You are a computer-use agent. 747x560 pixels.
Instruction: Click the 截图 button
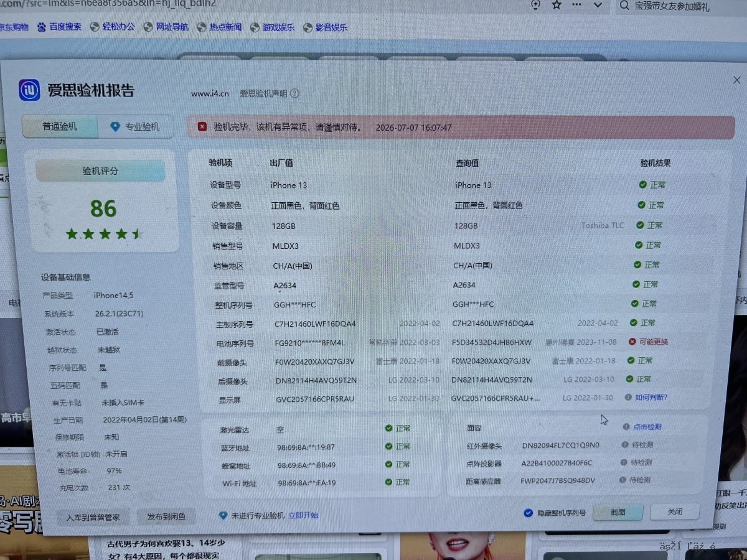tap(618, 513)
